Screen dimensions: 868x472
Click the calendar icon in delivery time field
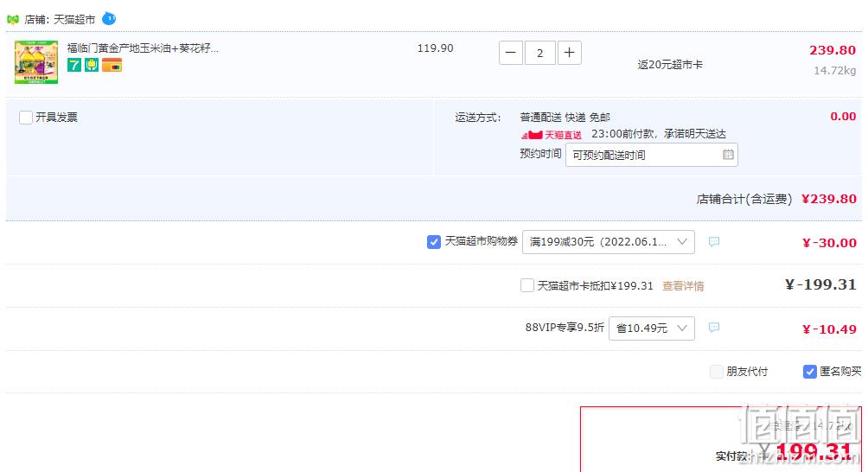[728, 155]
